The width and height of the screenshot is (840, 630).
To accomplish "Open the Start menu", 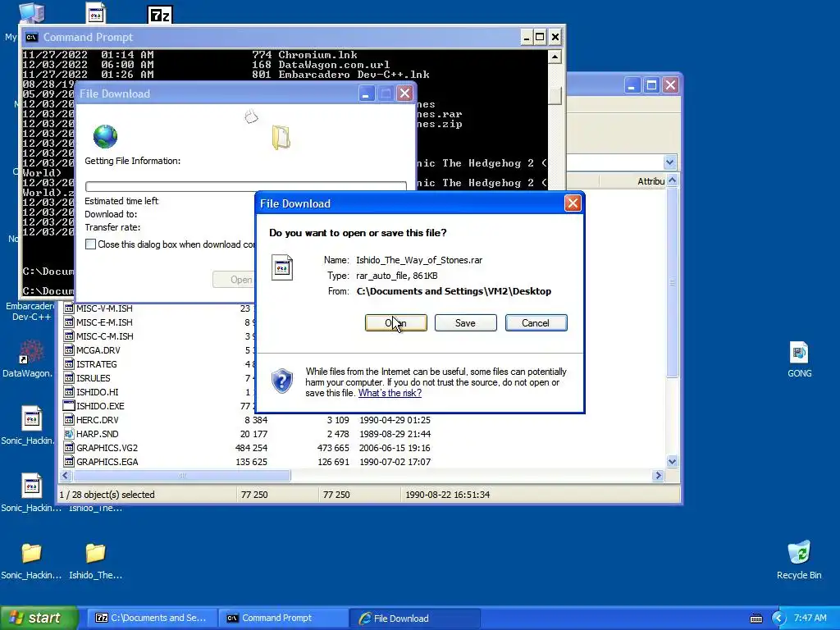I will [x=39, y=619].
